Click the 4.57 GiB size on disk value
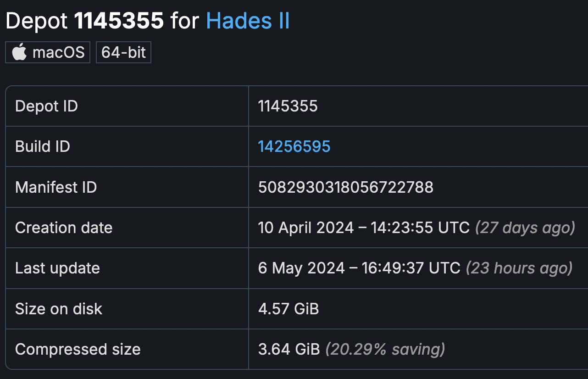Image resolution: width=588 pixels, height=379 pixels. pos(288,309)
